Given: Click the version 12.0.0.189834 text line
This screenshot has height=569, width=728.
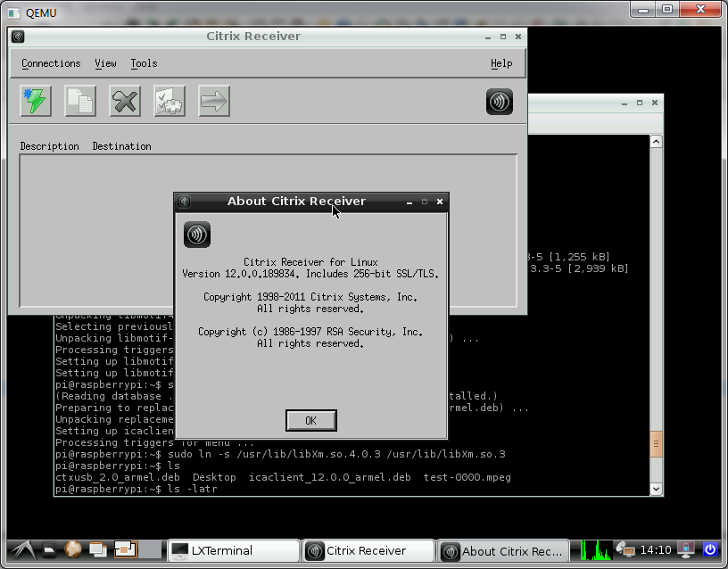Looking at the screenshot, I should (310, 274).
